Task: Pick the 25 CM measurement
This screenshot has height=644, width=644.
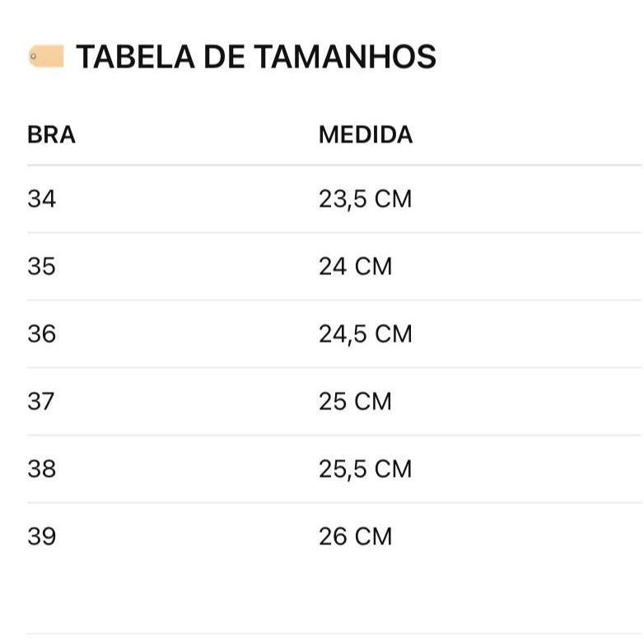Action: pos(356,401)
